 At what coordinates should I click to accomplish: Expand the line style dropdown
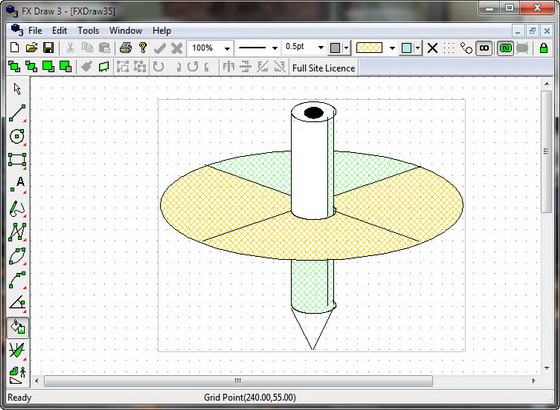pyautogui.click(x=274, y=48)
